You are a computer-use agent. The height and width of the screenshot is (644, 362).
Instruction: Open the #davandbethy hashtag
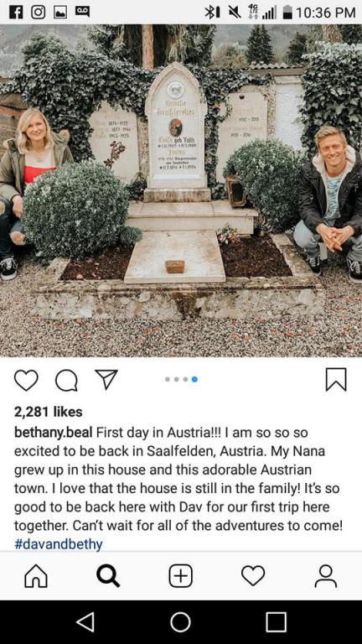59,544
